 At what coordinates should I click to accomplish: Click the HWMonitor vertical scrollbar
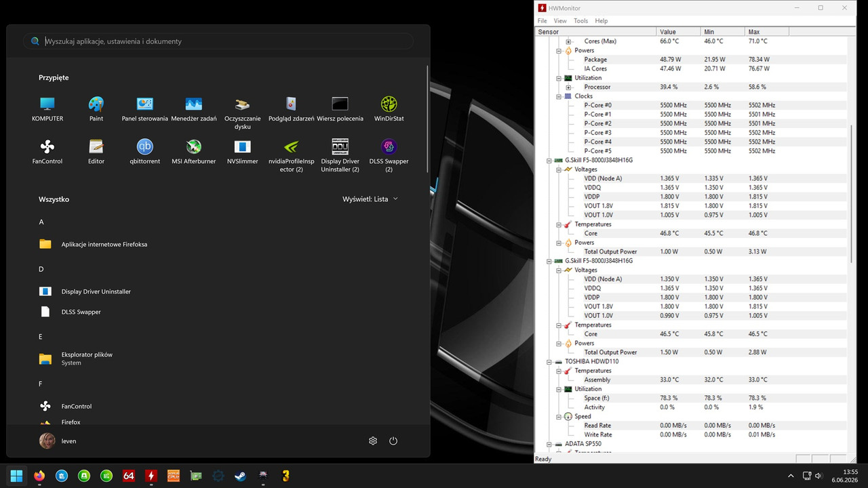pos(852,244)
